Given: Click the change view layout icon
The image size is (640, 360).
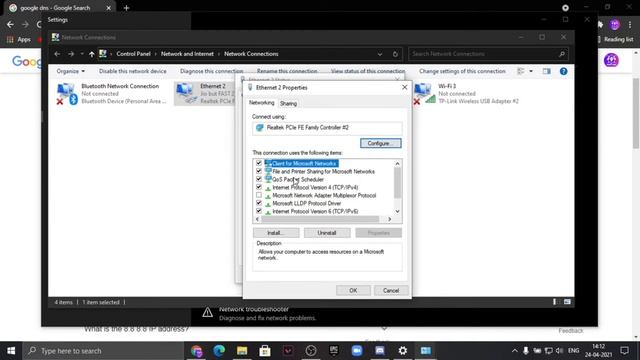Looking at the screenshot, I should click(x=521, y=71).
